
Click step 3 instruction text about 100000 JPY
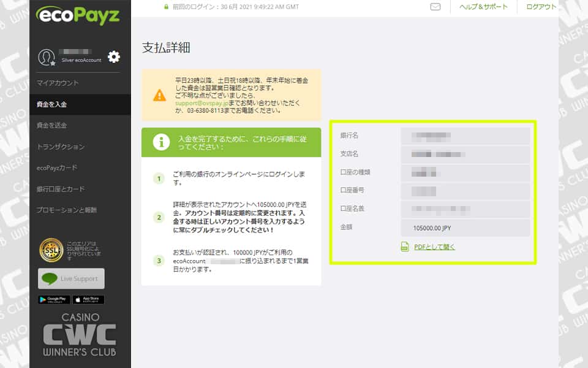(x=240, y=261)
